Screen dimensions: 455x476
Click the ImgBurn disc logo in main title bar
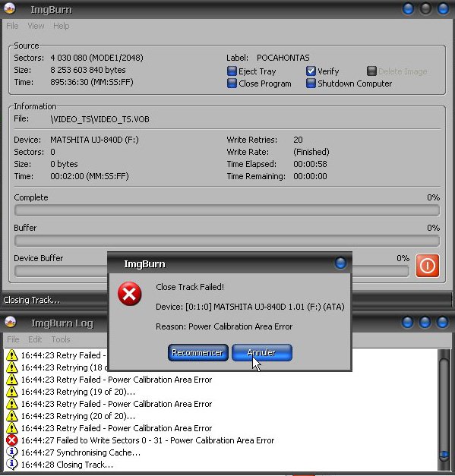tap(10, 8)
